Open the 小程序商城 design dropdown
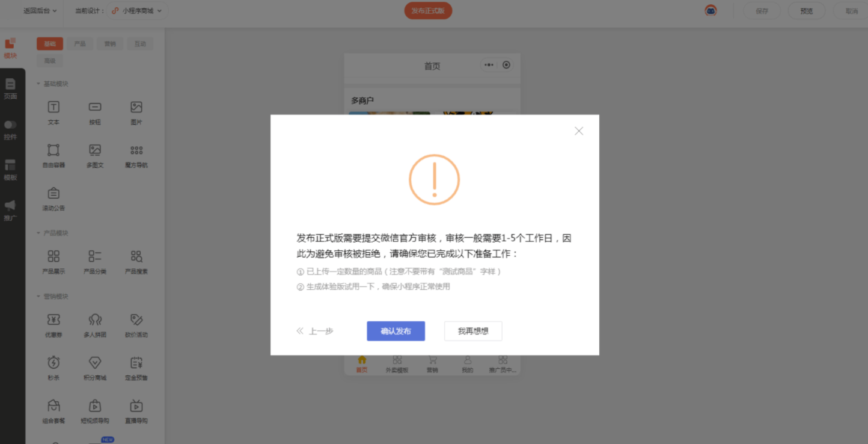868x444 pixels. (137, 11)
